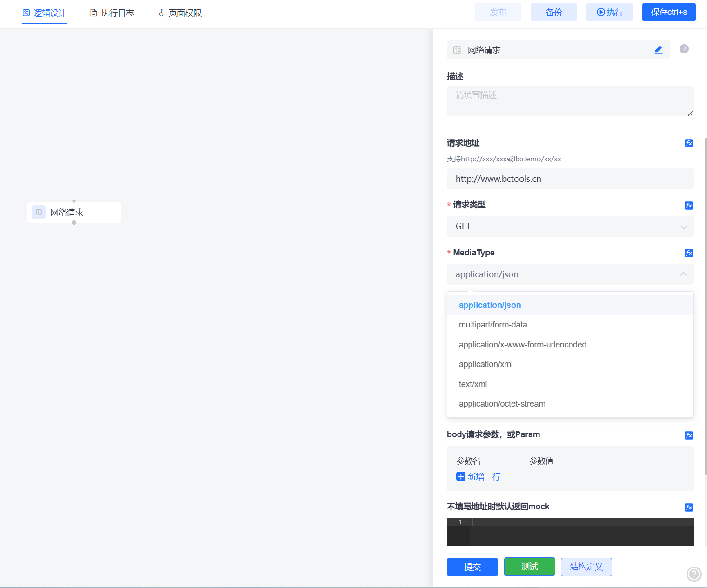Screen dimensions: 707x588
Task: Select the 网络请求 node icon on canvas
Action: [x=39, y=212]
